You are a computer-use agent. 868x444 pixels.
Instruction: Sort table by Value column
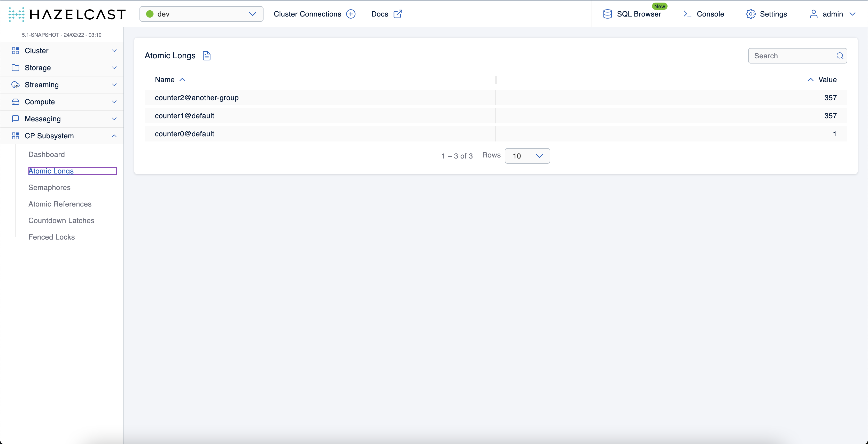click(x=827, y=80)
